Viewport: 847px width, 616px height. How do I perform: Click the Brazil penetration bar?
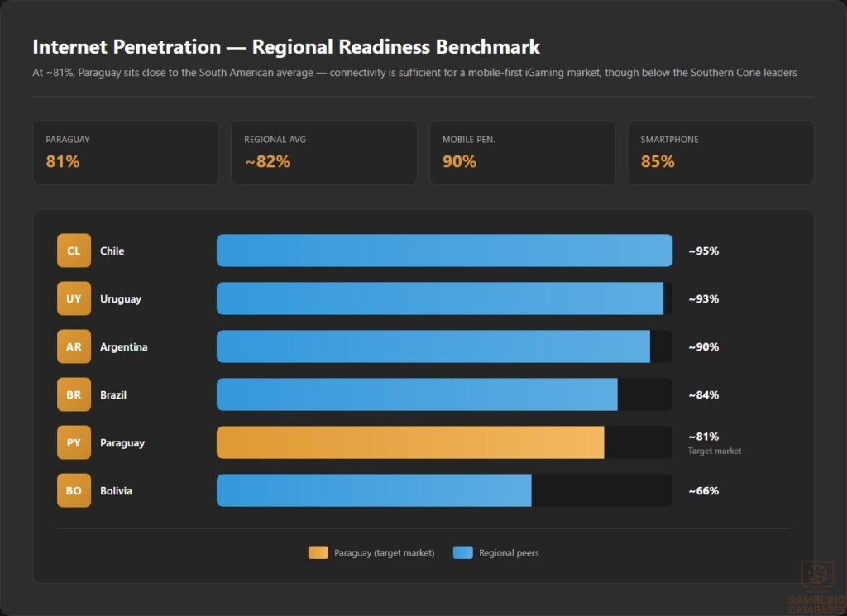click(417, 394)
